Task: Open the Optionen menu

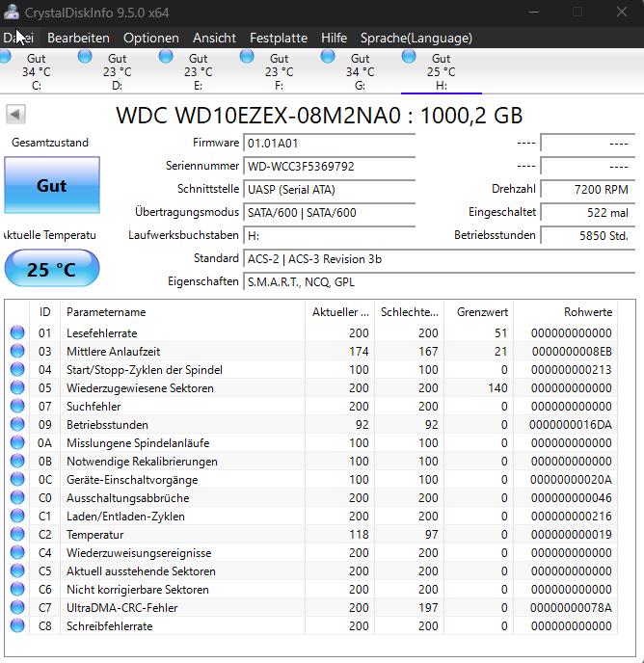Action: point(151,38)
